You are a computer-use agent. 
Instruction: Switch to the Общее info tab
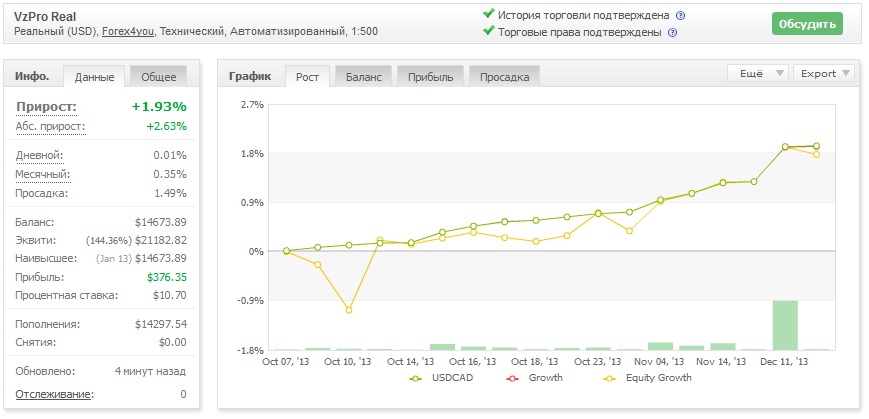tap(159, 76)
